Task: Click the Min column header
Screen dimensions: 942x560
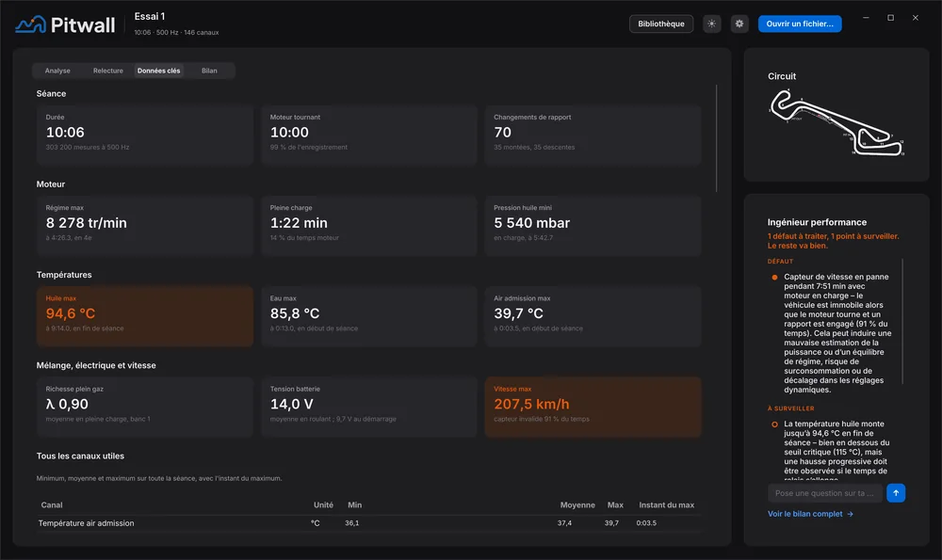Action: point(354,504)
